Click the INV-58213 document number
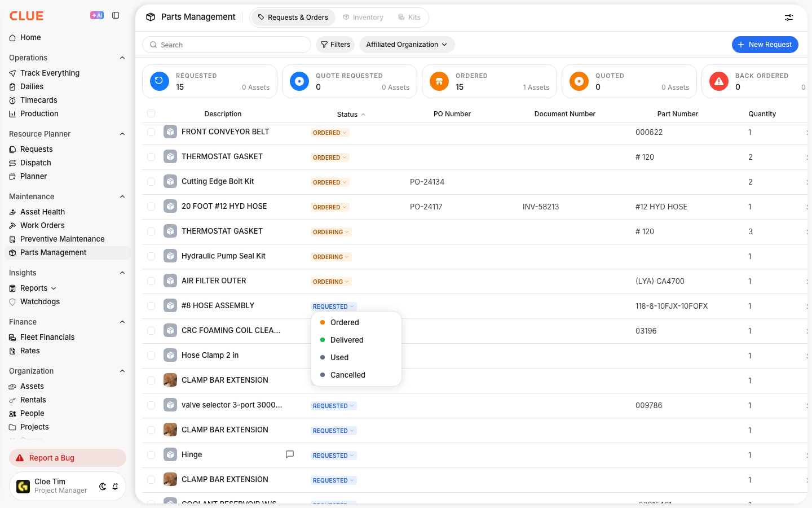 (541, 207)
